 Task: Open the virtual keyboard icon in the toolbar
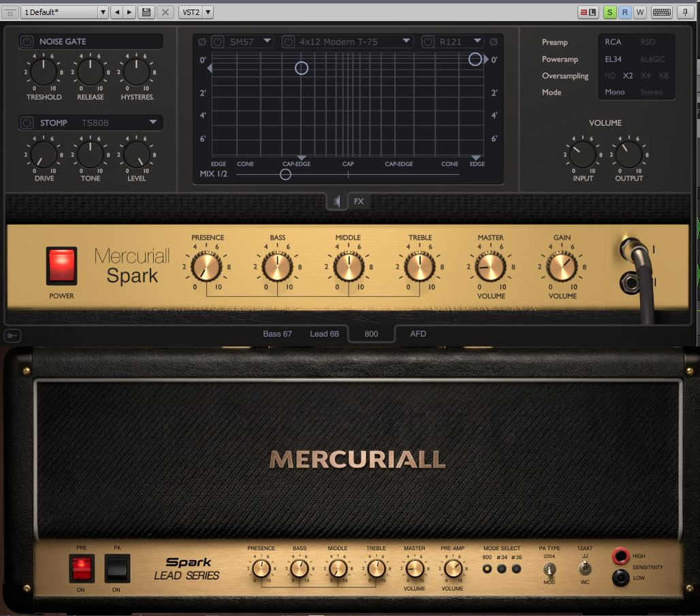tap(661, 12)
